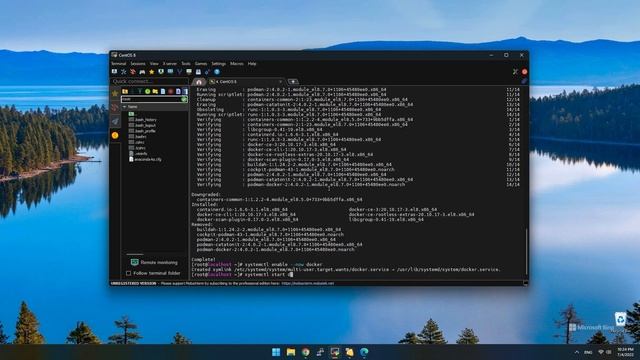This screenshot has width=640, height=360.
Task: Click the Packages toolbar icon
Action: click(x=198, y=72)
